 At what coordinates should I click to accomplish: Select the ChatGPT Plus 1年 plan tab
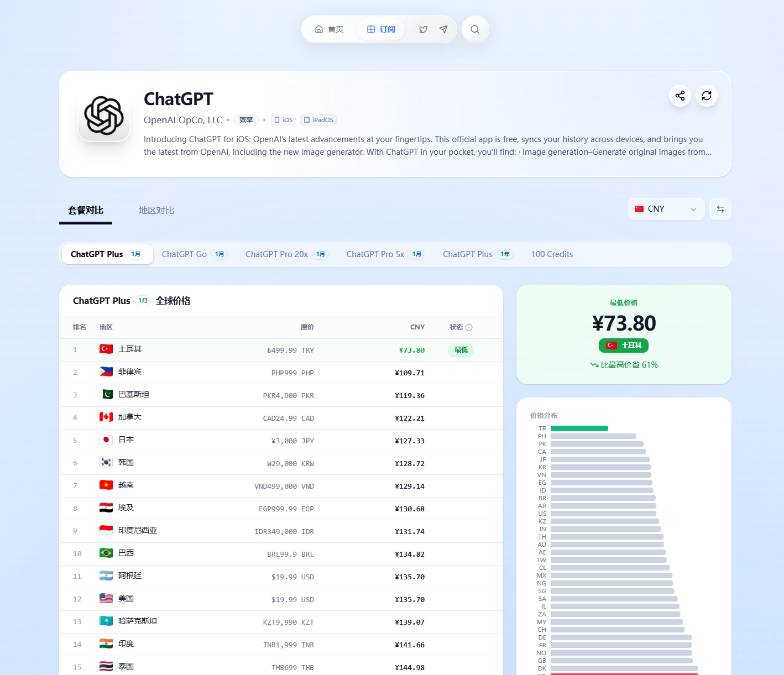[478, 254]
